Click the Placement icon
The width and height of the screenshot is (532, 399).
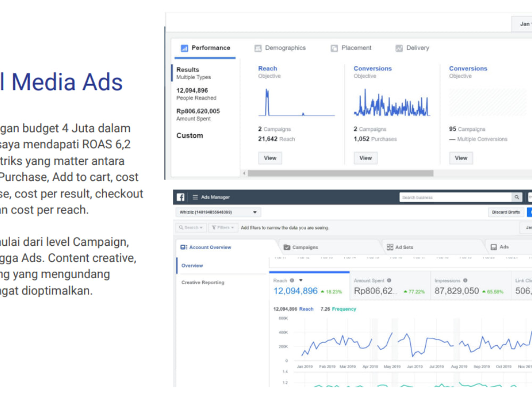tap(334, 48)
